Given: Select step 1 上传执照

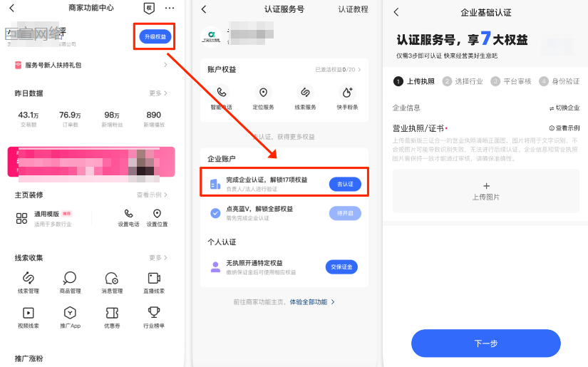Looking at the screenshot, I should pyautogui.click(x=414, y=81).
